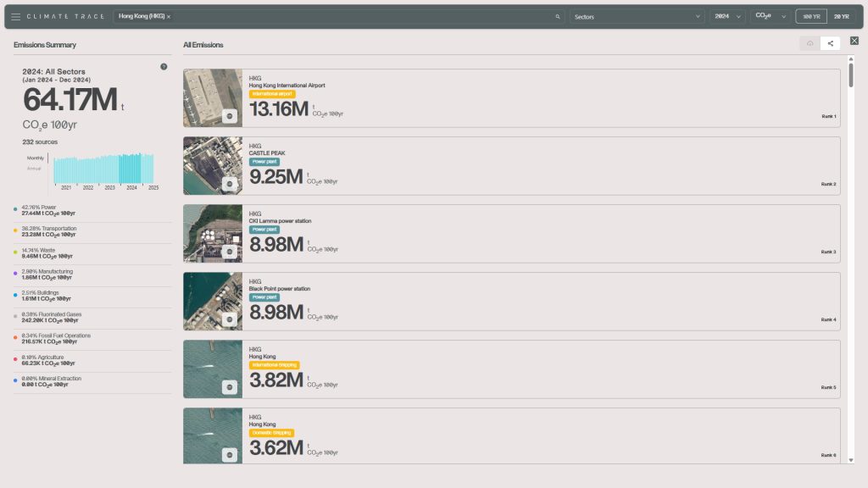Close the All Emissions panel

click(x=854, y=41)
